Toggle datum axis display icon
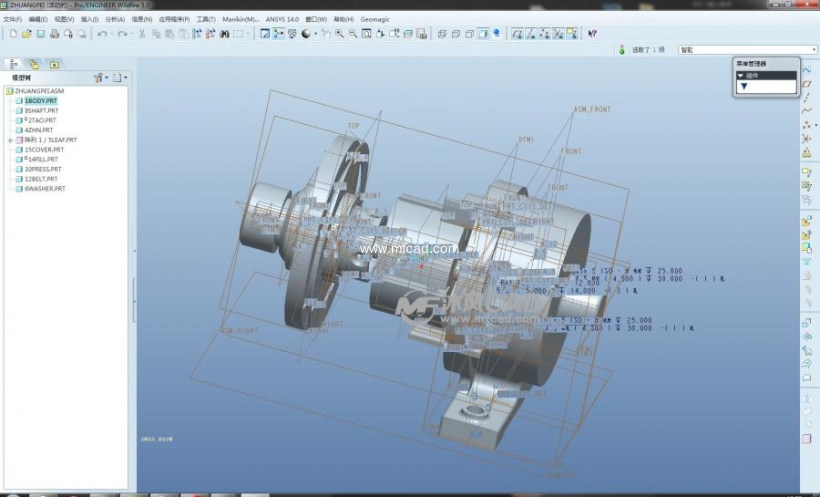Image resolution: width=820 pixels, height=497 pixels. tap(531, 33)
